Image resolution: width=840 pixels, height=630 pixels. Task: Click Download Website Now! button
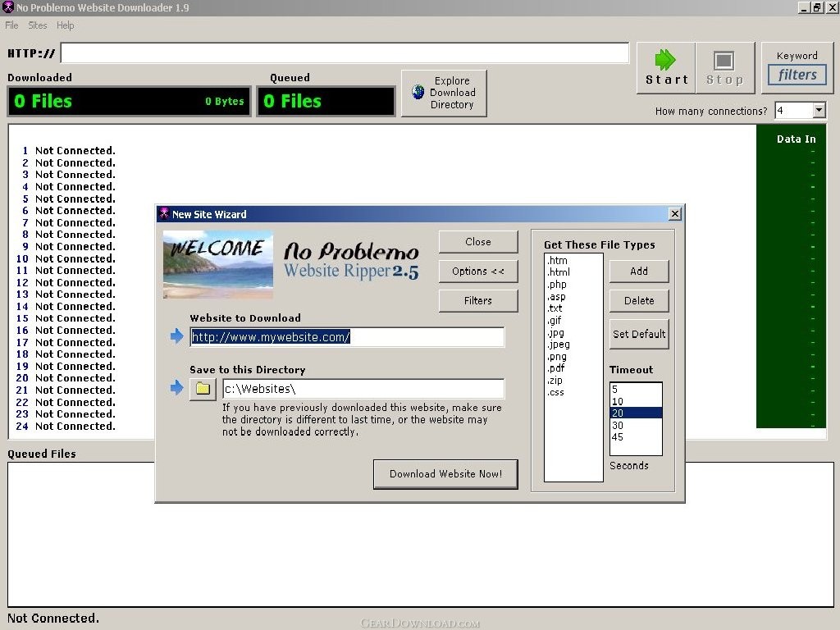pos(445,473)
